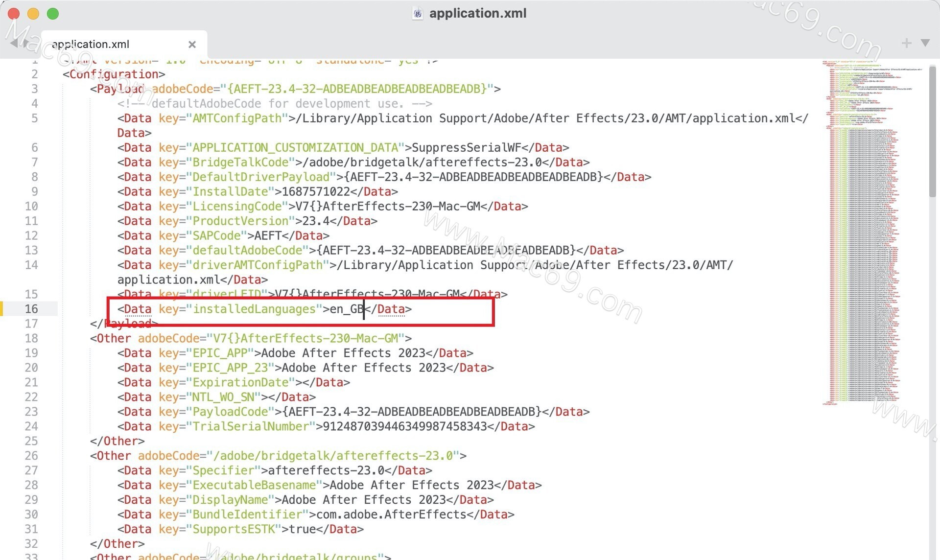Click the vertical scrollbar thumb
This screenshot has width=940, height=560.
point(932,132)
